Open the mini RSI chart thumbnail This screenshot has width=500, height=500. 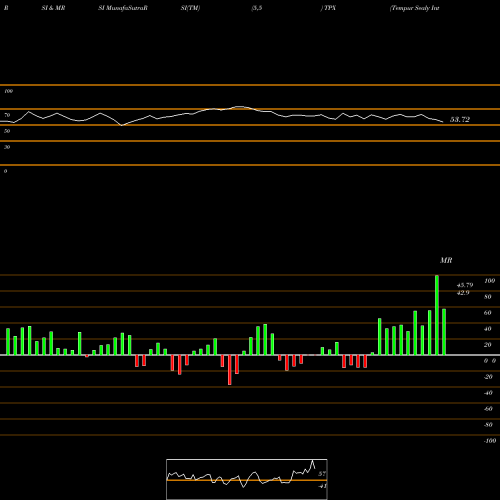(x=247, y=479)
